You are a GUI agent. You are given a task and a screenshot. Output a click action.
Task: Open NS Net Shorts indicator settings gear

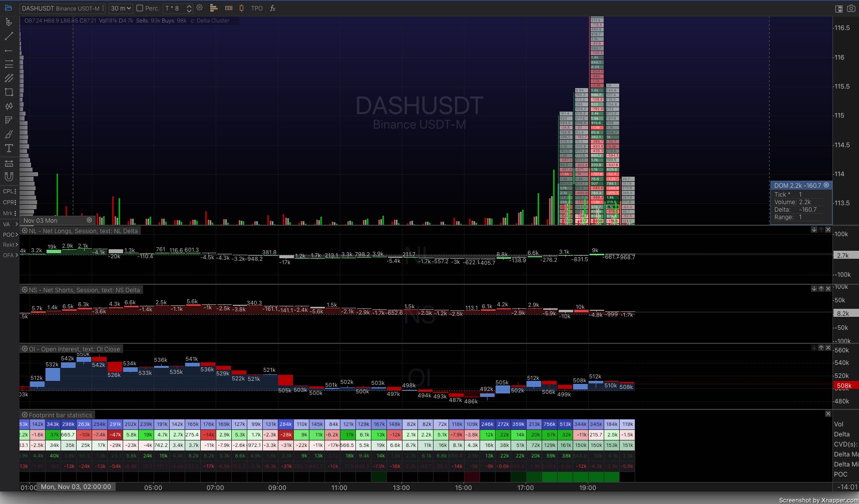pos(25,290)
